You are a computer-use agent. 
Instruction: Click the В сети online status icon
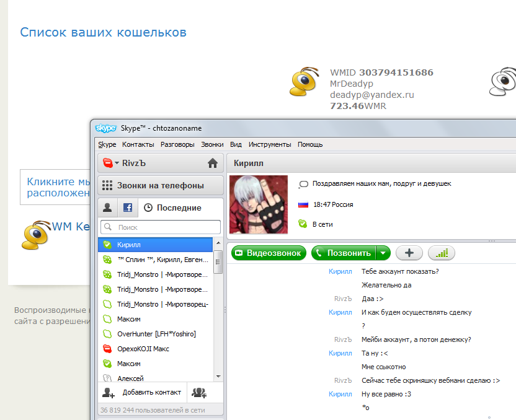(x=303, y=224)
